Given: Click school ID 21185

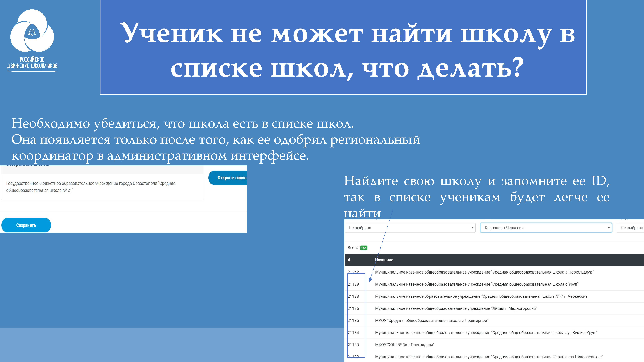Looking at the screenshot, I should [353, 320].
